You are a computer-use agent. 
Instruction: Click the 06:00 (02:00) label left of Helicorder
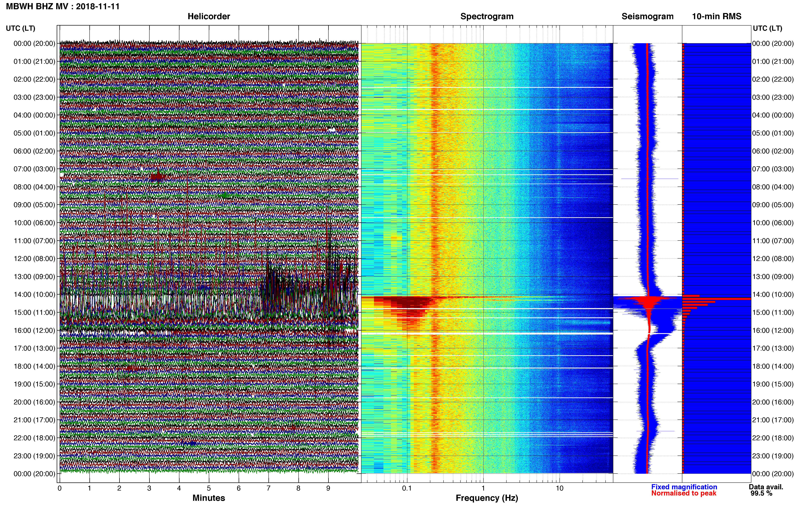point(34,151)
